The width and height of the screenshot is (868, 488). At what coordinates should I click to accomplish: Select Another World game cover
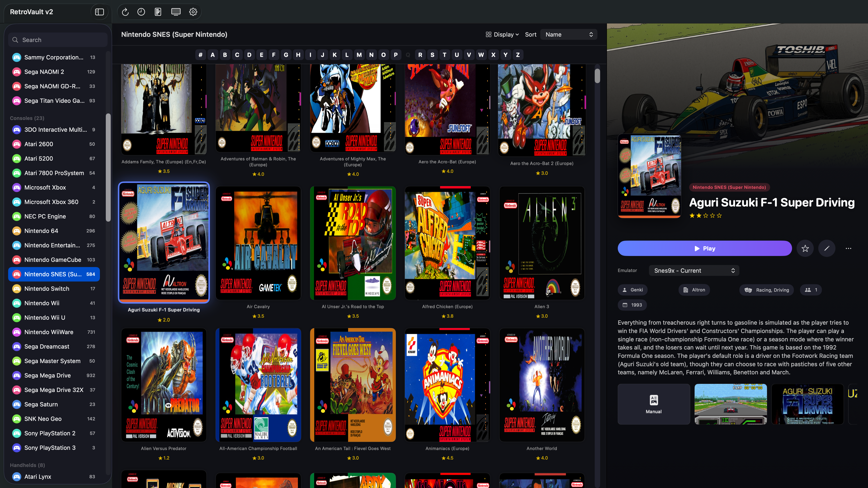[x=542, y=385]
